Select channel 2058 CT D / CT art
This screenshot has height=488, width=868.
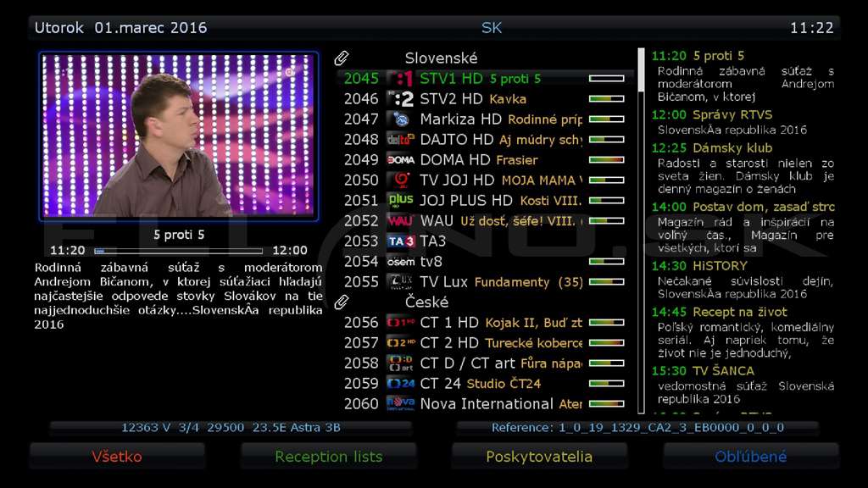(x=484, y=363)
